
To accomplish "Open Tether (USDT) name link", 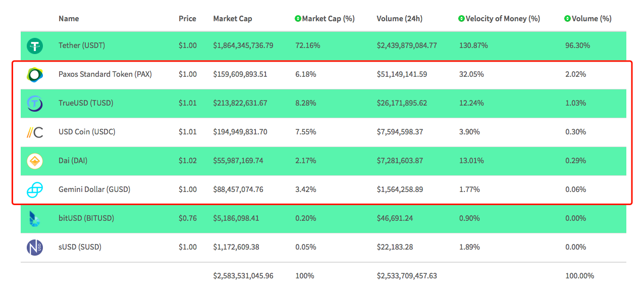I will (x=82, y=45).
